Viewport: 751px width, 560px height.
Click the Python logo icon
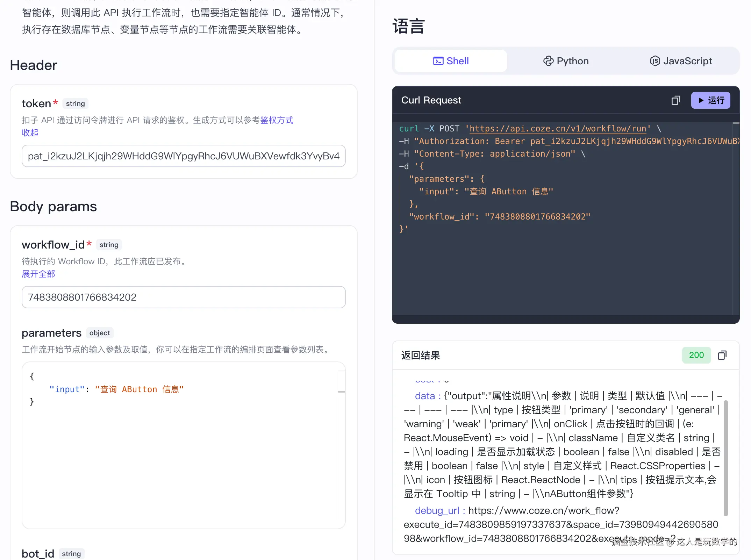(x=548, y=61)
